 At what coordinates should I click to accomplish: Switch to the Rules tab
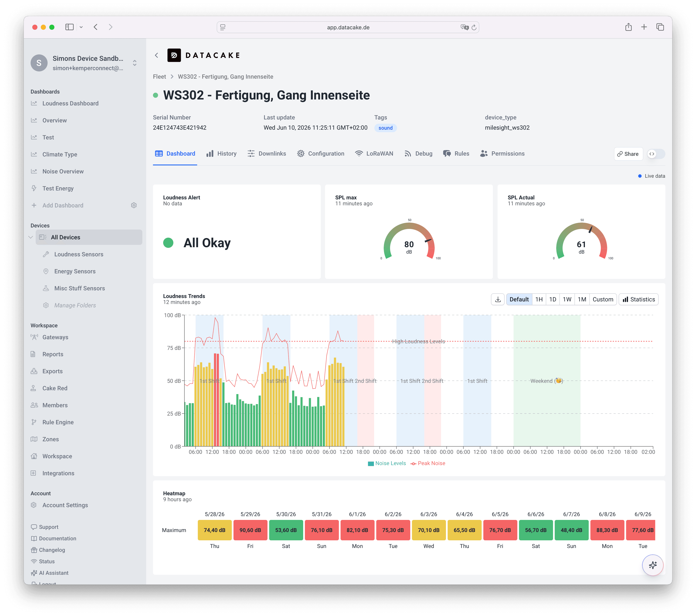pos(456,154)
